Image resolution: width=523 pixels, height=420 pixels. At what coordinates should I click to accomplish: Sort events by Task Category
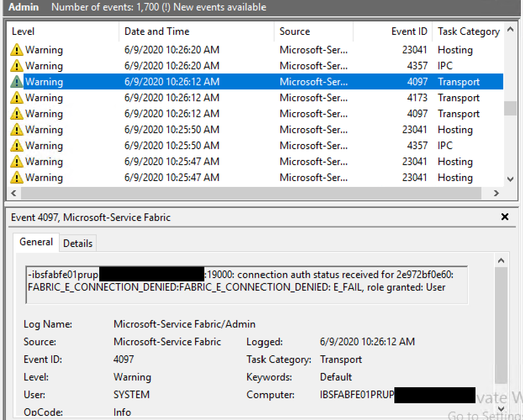click(468, 31)
